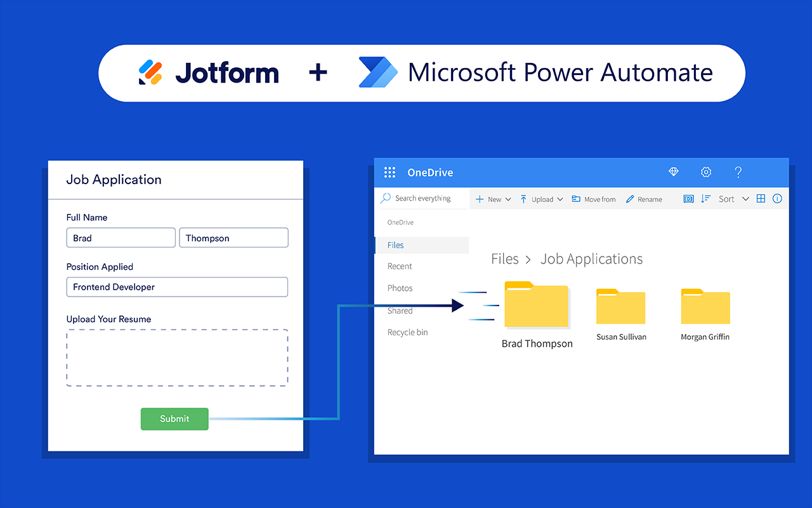Toggle the details info pane
This screenshot has height=508, width=812.
(777, 199)
